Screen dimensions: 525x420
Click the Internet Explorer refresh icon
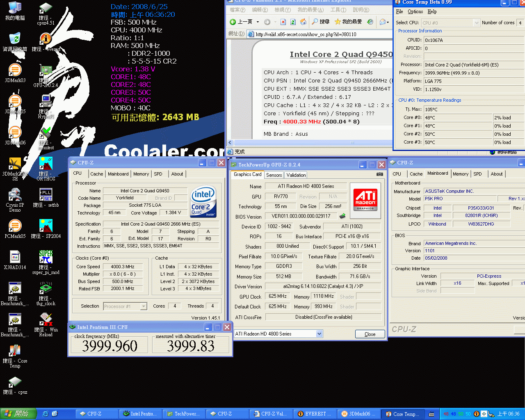pyautogui.click(x=293, y=22)
